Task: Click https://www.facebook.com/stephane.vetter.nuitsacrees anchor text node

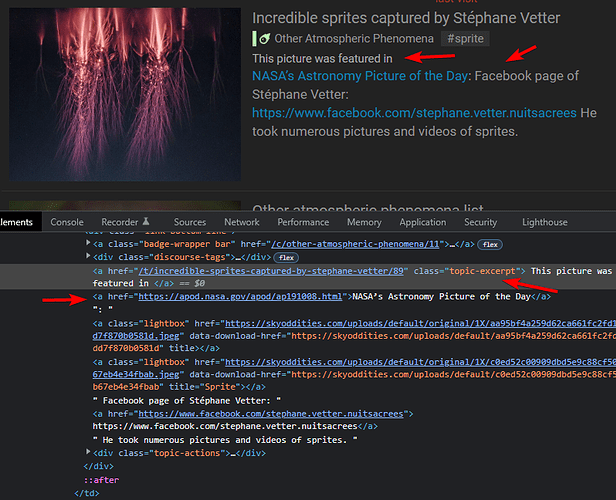Action: [x=225, y=426]
